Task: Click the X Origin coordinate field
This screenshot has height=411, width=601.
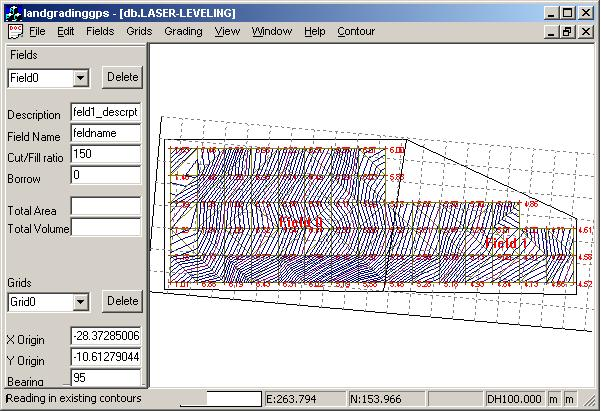Action: coord(105,336)
